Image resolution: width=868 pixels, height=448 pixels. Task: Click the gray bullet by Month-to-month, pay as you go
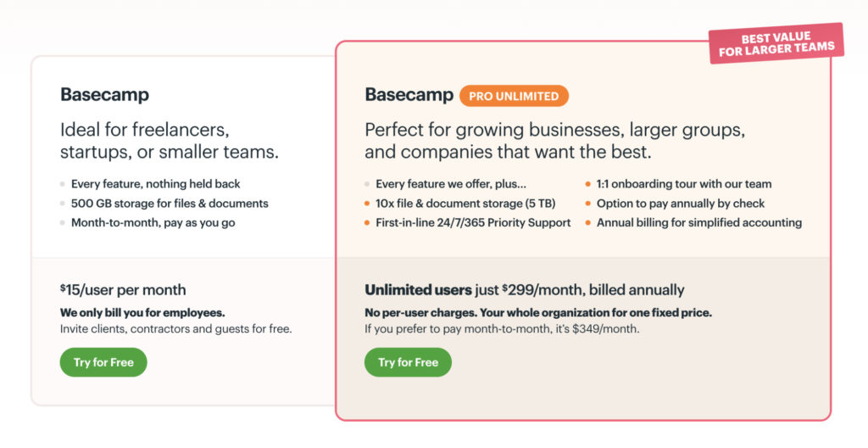[63, 223]
